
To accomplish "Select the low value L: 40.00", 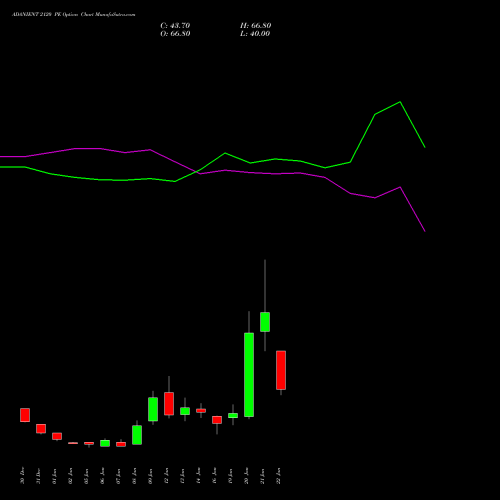I will point(255,34).
